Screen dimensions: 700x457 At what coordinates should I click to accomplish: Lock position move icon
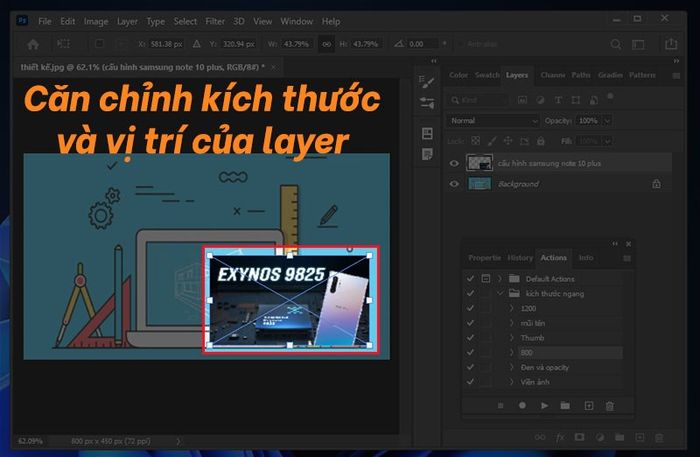point(508,141)
